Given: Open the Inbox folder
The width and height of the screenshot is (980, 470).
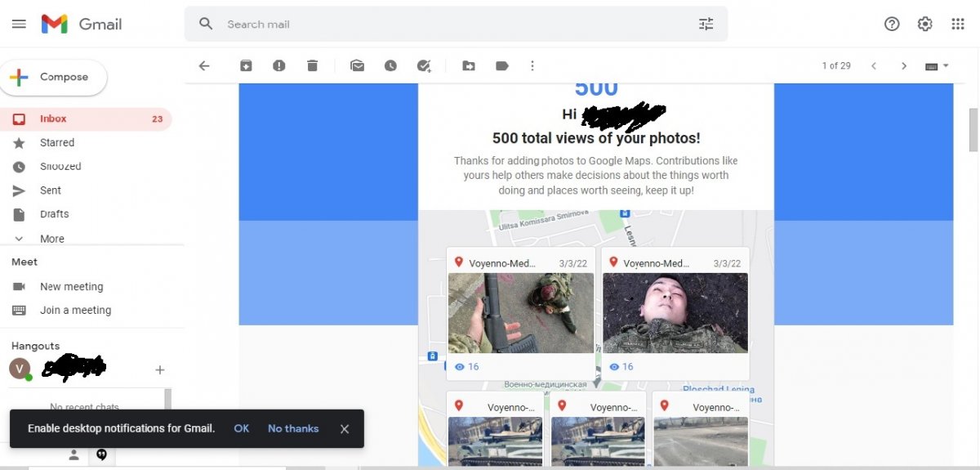Looking at the screenshot, I should (x=53, y=119).
